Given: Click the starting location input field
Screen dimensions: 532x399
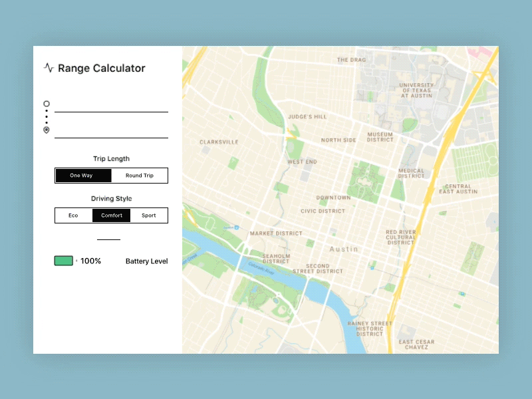Looking at the screenshot, I should pos(110,110).
